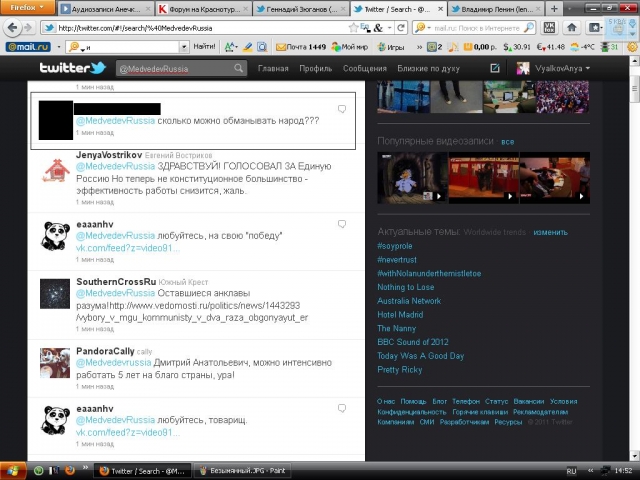Click the reply bubble on last eaaanhv tweet
The height and width of the screenshot is (480, 640).
pyautogui.click(x=342, y=408)
